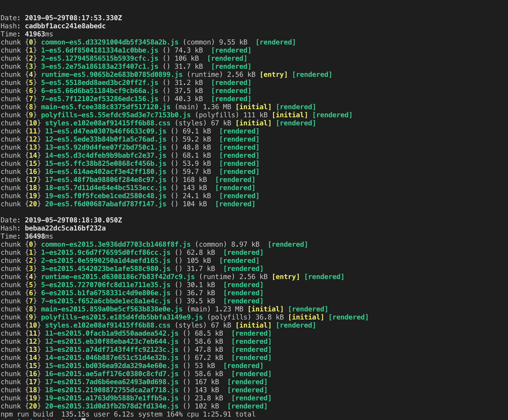Click filename 6-es5.66d6ba51184bcf9cb66a.js
This screenshot has width=508, height=420.
tap(100, 91)
